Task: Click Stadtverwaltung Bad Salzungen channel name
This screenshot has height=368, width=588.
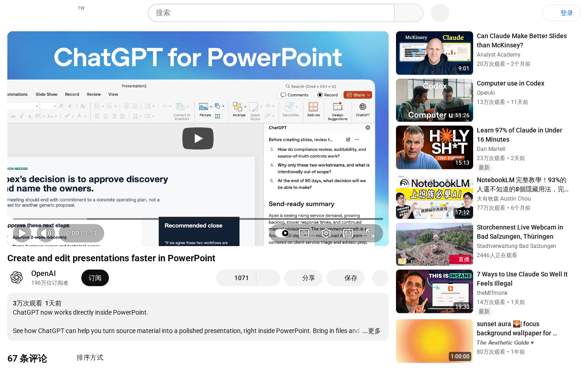Action: click(x=516, y=246)
